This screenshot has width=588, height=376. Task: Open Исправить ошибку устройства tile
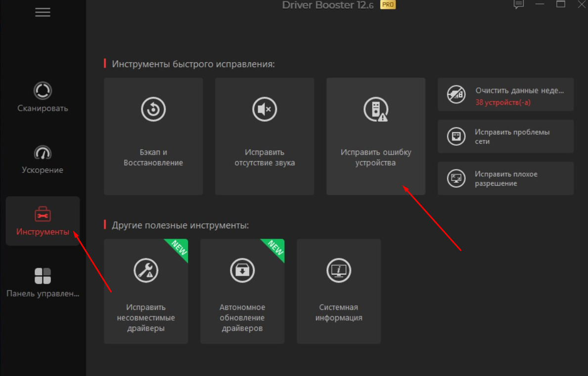[x=376, y=136]
